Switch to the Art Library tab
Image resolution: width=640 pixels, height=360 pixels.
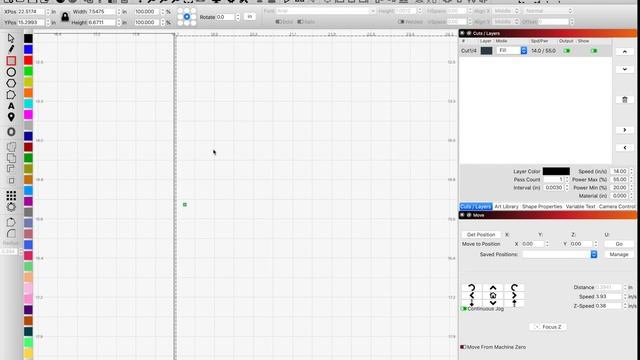[506, 207]
